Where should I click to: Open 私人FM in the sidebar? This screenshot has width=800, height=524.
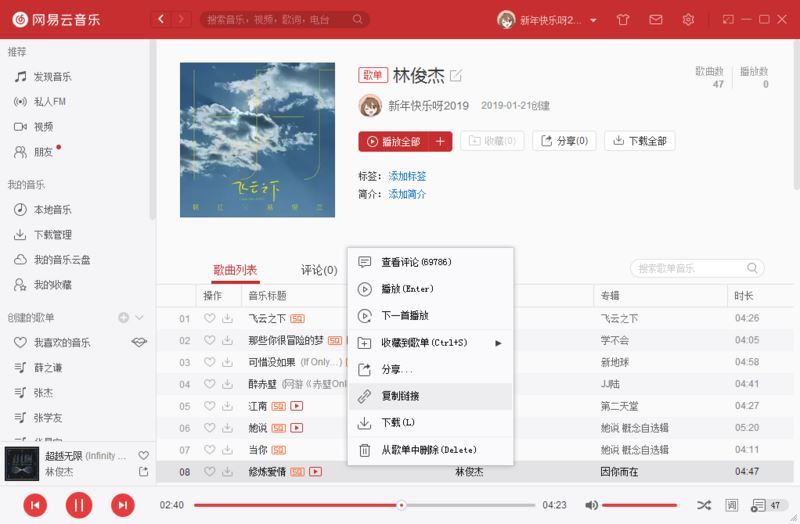point(49,102)
